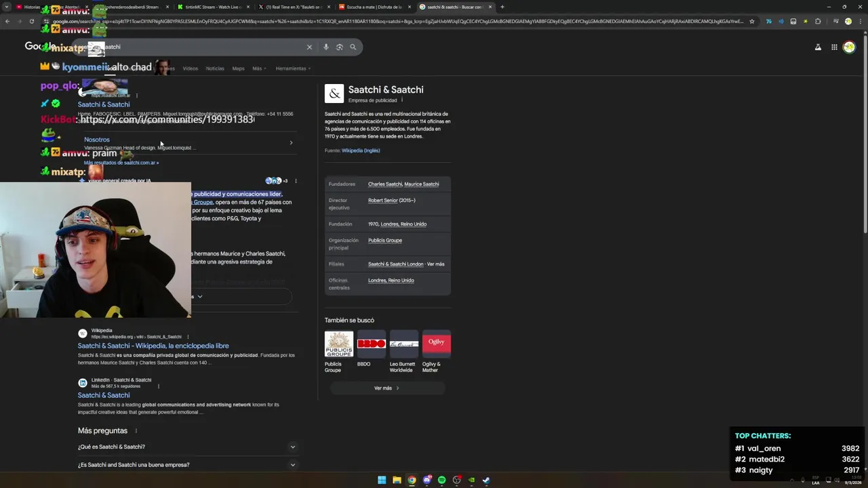The width and height of the screenshot is (868, 488).
Task: Open the Wikipedia (Inglés) source link
Action: point(361,150)
